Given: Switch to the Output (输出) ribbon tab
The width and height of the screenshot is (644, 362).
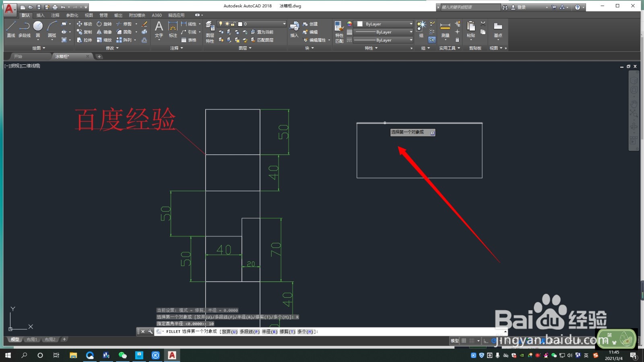Looking at the screenshot, I should [118, 15].
